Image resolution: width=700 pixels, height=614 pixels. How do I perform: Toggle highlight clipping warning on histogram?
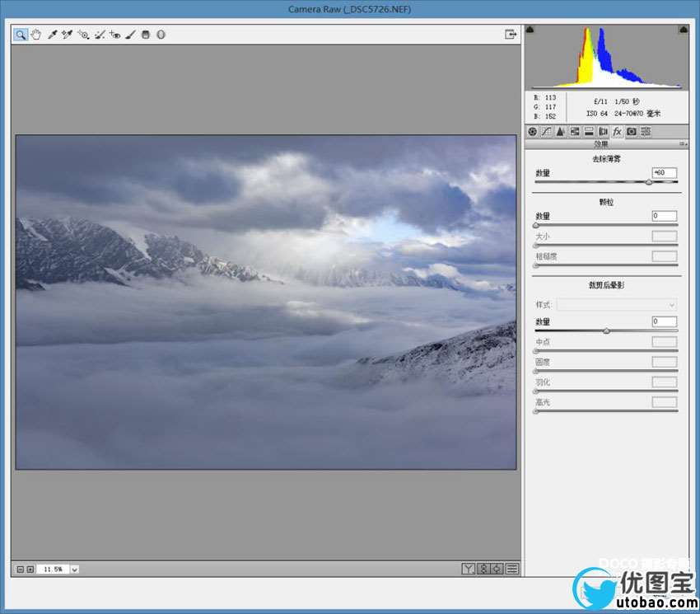[x=683, y=30]
